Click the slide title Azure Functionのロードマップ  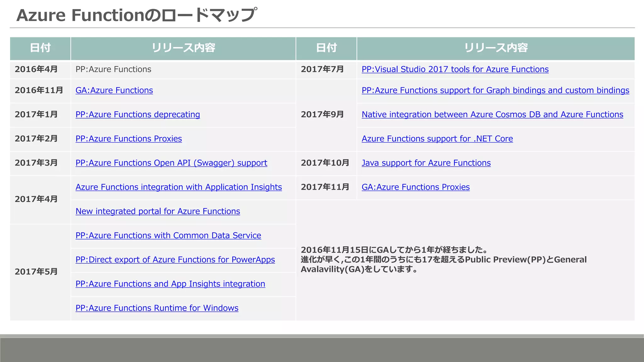point(137,15)
